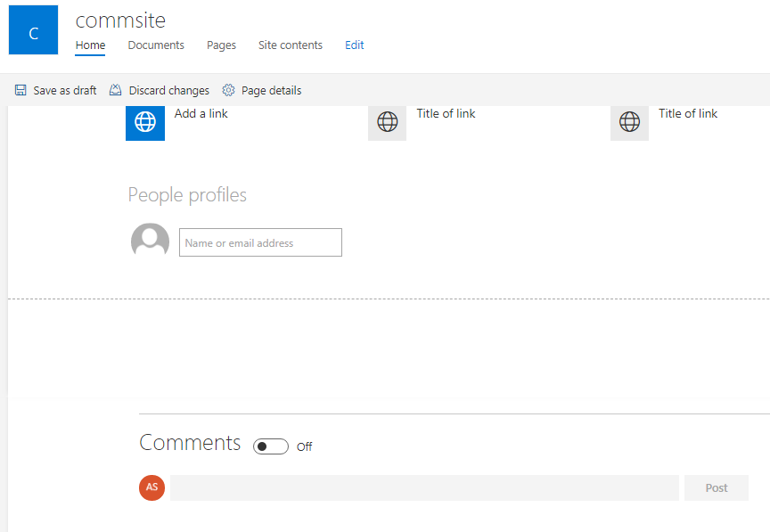The height and width of the screenshot is (532, 770).
Task: Toggle the Comments switch on
Action: point(271,446)
